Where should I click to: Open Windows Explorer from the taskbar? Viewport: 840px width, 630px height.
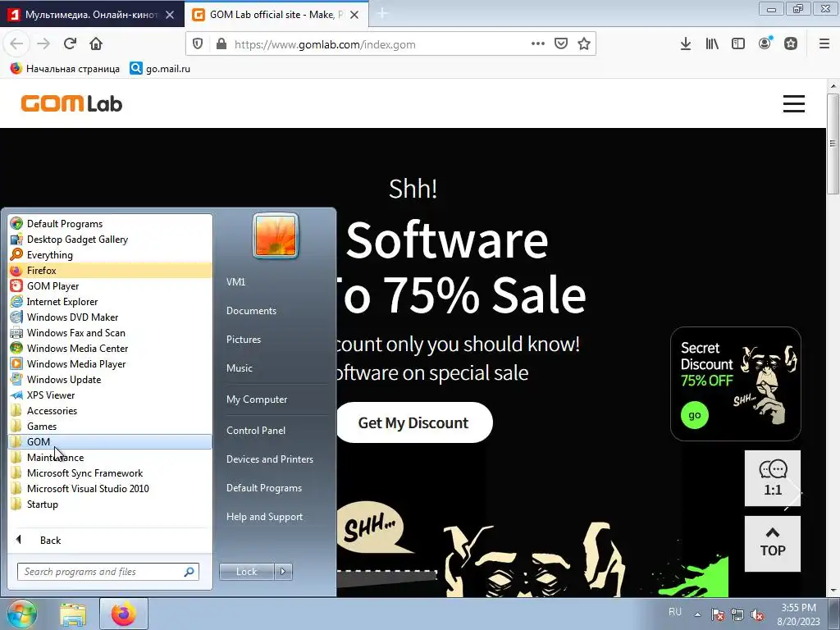[73, 614]
